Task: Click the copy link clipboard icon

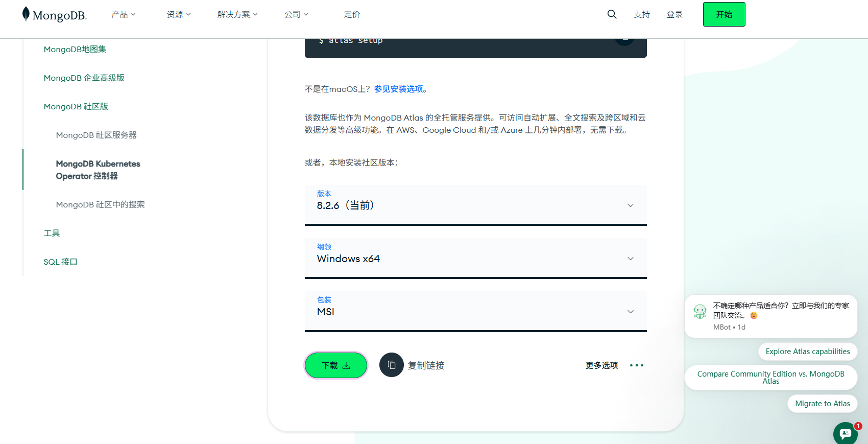Action: coord(392,365)
